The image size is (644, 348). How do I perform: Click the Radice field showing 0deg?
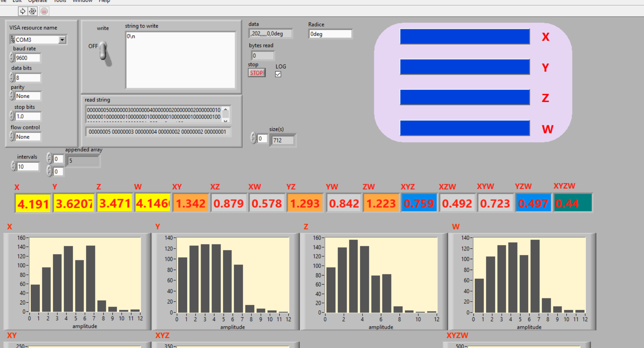[329, 34]
